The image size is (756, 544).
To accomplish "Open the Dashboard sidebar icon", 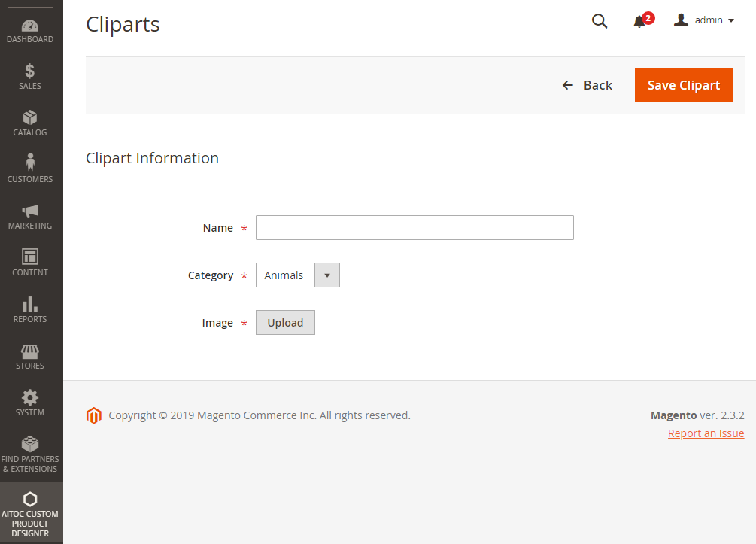I will click(30, 26).
